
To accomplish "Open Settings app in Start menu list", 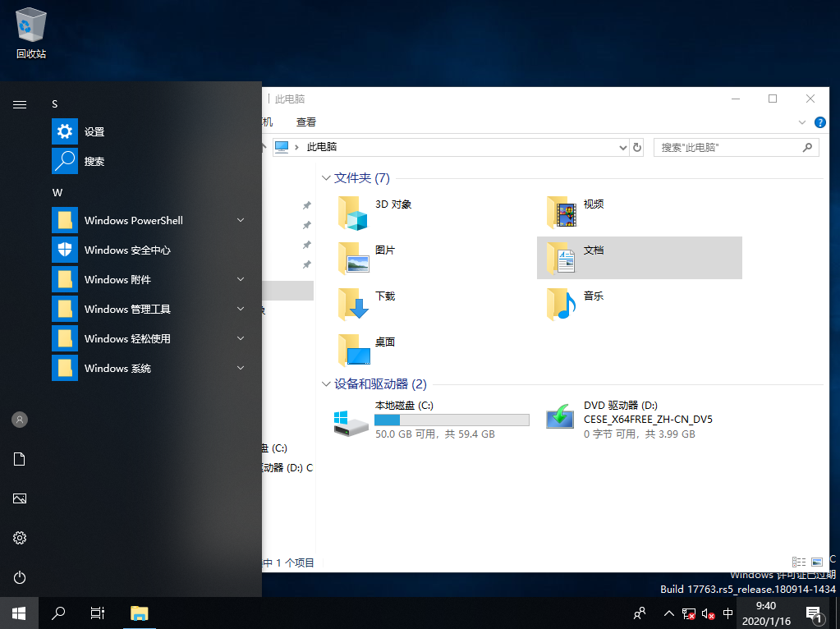I will (x=149, y=132).
